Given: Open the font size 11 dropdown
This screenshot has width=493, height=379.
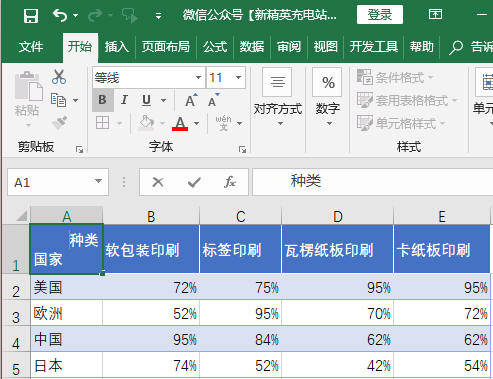Looking at the screenshot, I should coord(238,78).
